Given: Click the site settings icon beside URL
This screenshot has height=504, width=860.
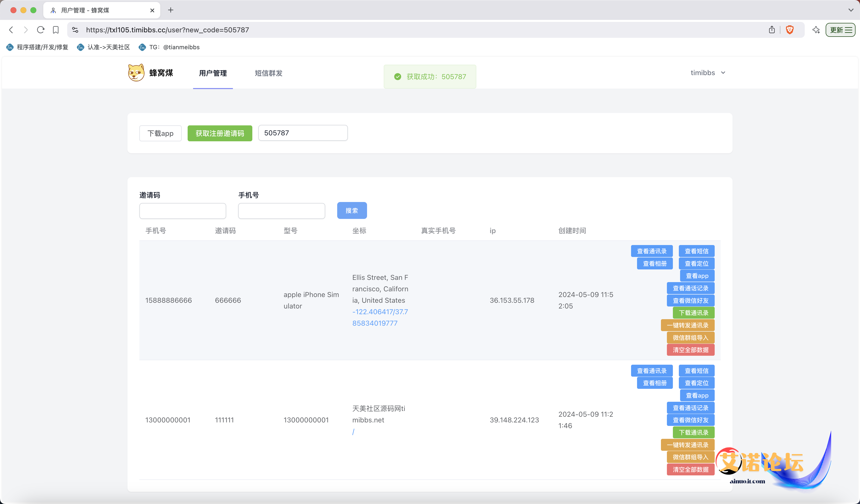Looking at the screenshot, I should pos(75,30).
